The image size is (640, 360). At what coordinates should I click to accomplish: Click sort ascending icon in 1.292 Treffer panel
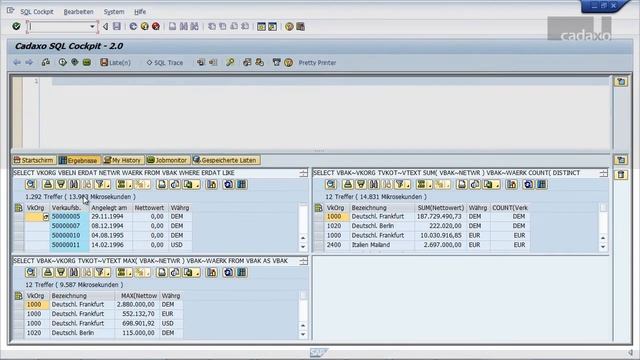tap(48, 184)
